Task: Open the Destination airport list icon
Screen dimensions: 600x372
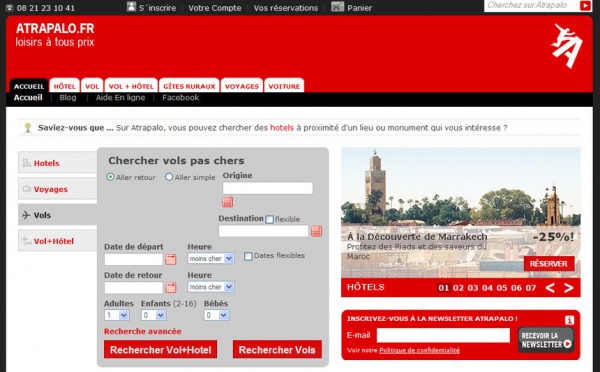Action: point(316,231)
